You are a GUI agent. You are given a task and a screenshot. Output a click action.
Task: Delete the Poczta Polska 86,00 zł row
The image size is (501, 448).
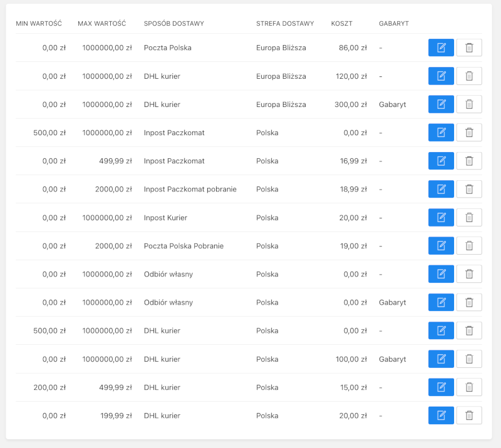click(469, 48)
